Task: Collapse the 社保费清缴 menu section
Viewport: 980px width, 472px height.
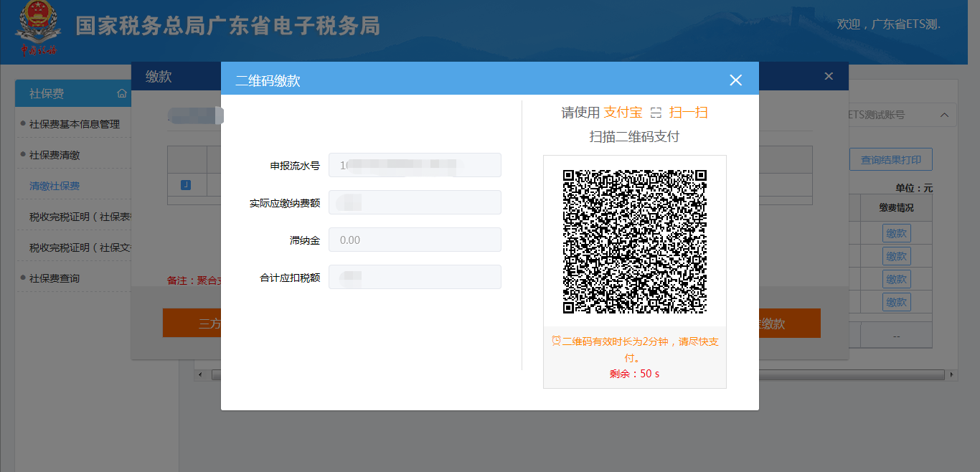Action: click(55, 155)
